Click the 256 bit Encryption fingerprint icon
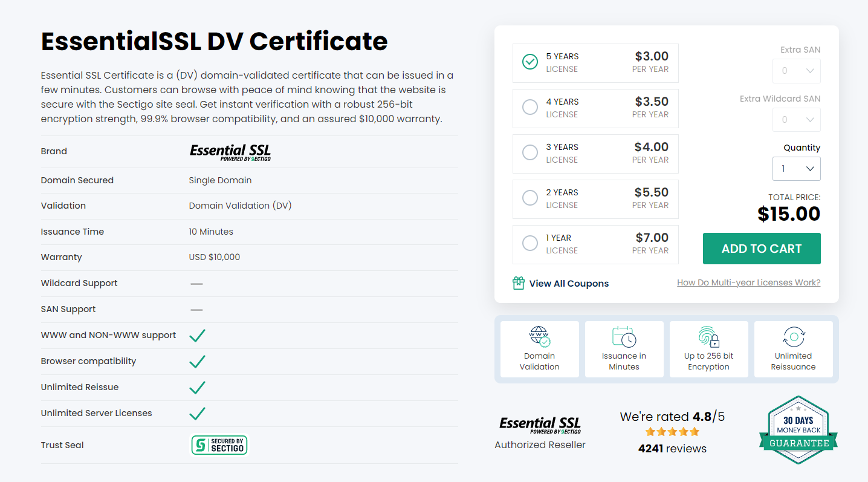 [x=708, y=336]
